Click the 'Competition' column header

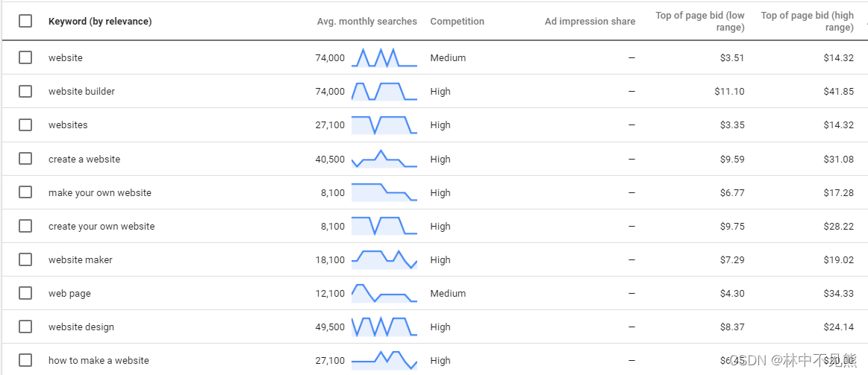(457, 22)
